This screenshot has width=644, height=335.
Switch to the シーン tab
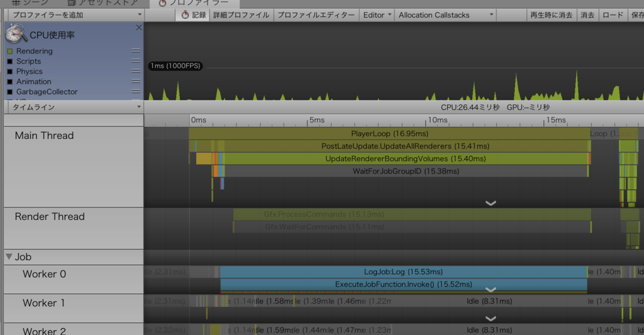(29, 3)
